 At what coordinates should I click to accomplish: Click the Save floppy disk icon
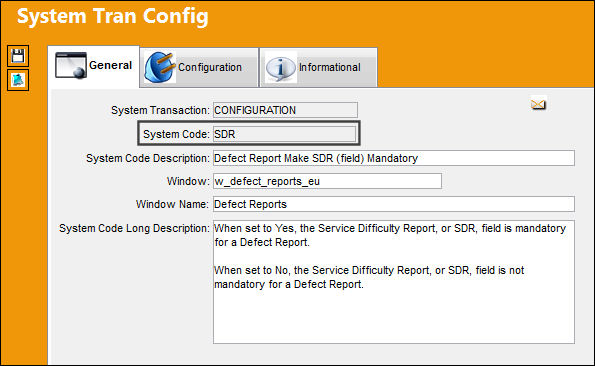18,56
